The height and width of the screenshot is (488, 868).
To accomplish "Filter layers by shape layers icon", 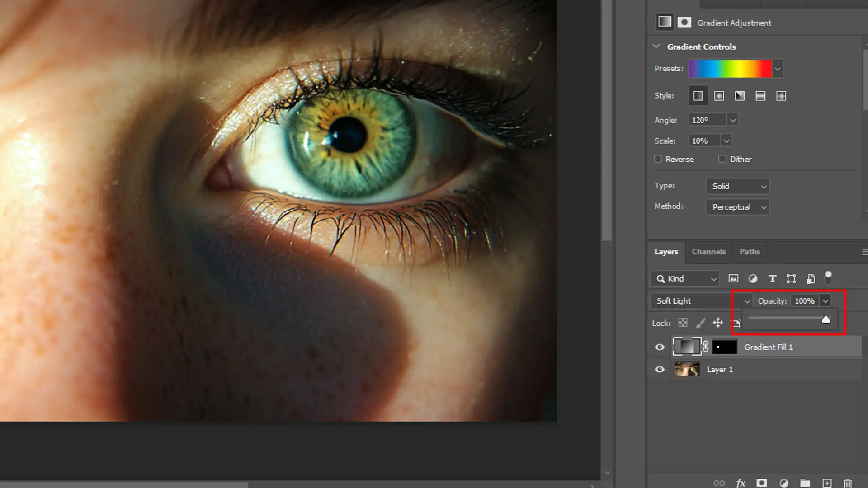I will pyautogui.click(x=791, y=278).
